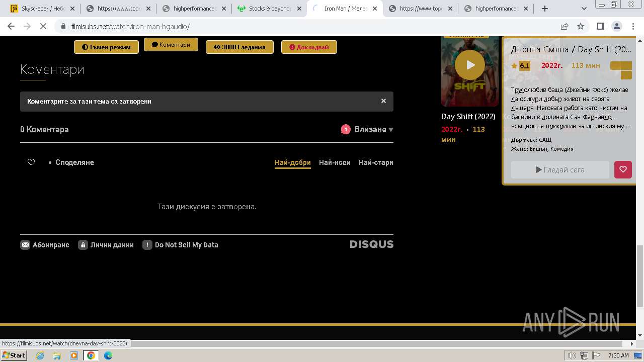Sort comments by Най-стари

click(376, 162)
